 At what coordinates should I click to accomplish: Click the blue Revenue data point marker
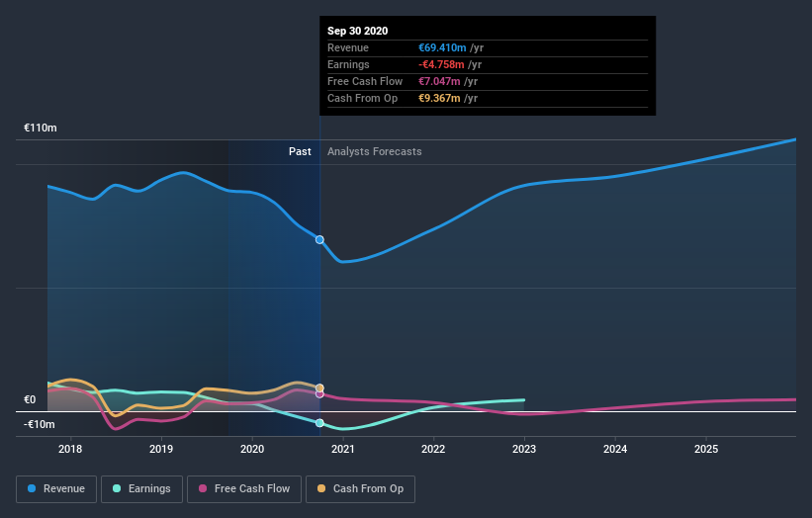[x=319, y=239]
